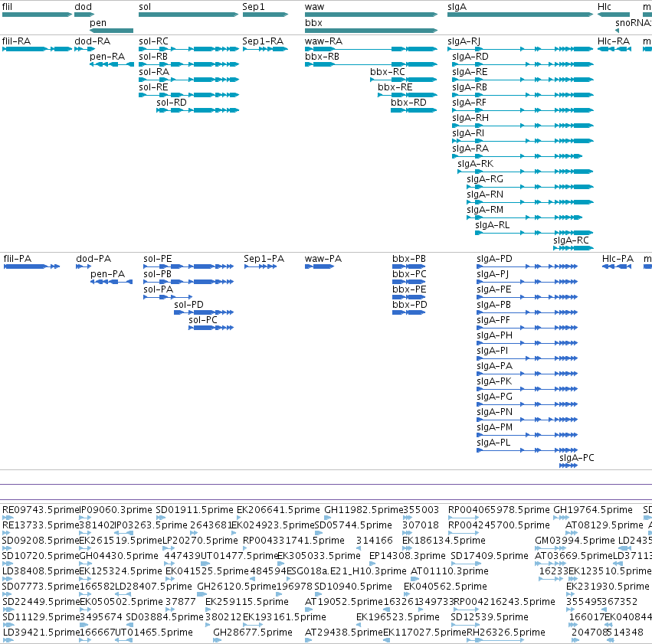652x644 pixels.
Task: Select transcript slgA-RJ
Action: pos(520,49)
